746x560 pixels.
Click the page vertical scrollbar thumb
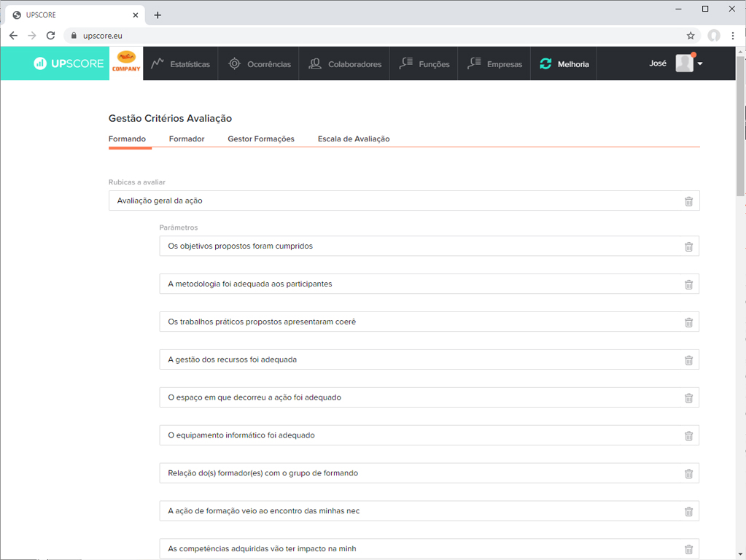pyautogui.click(x=740, y=126)
